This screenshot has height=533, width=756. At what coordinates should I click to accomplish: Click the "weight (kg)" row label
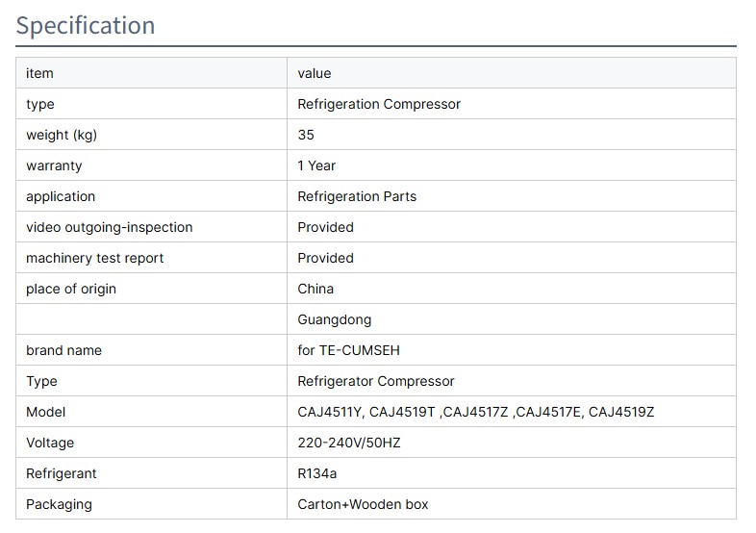pos(62,135)
